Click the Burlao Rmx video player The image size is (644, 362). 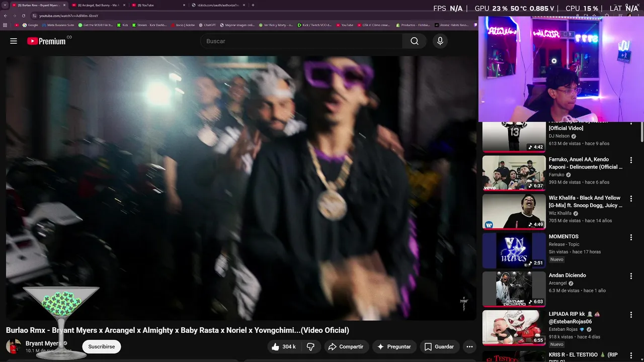click(x=241, y=188)
